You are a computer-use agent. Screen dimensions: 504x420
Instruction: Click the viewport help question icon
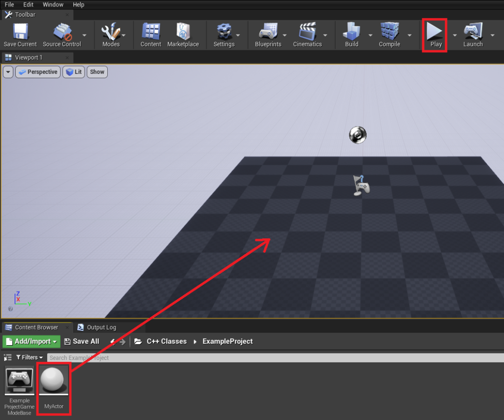[11, 309]
